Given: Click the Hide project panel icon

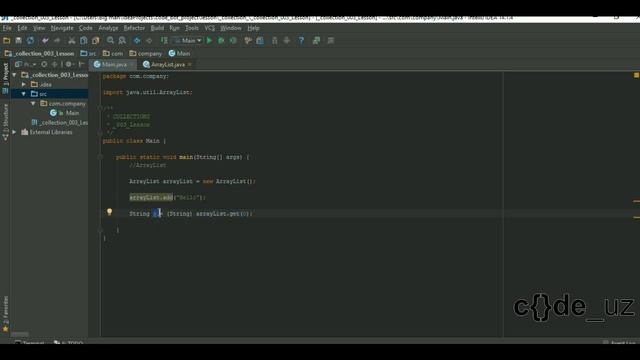Looking at the screenshot, I should (x=81, y=64).
